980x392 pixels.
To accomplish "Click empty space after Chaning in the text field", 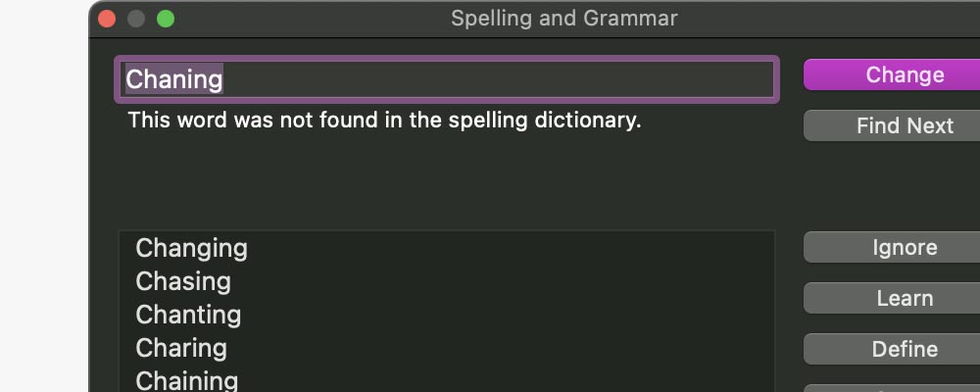I will click(490, 79).
